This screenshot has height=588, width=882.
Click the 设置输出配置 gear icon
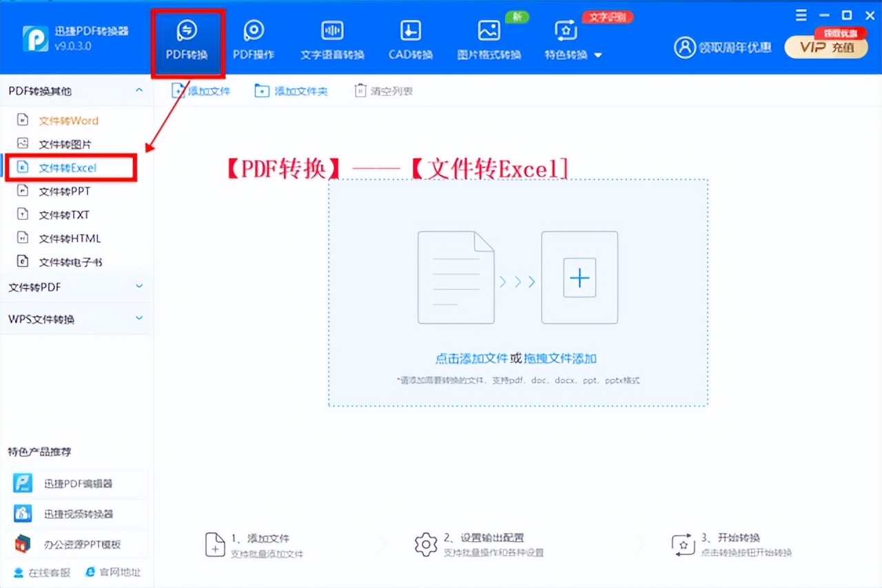click(x=426, y=545)
